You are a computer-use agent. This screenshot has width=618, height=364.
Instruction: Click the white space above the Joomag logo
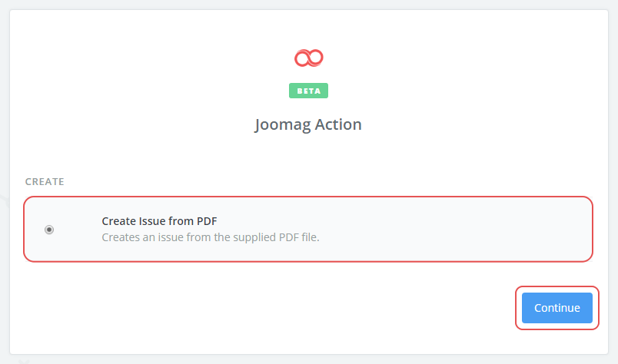click(x=308, y=27)
